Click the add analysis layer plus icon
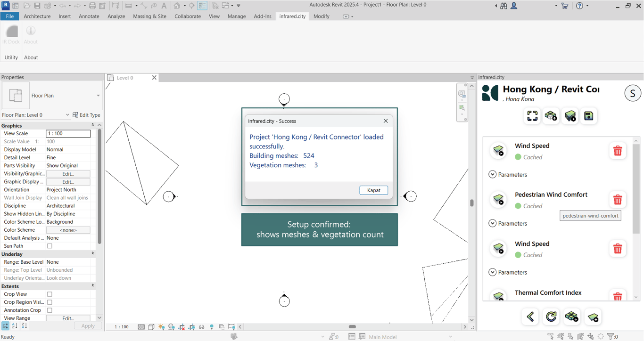Viewport: 644px width, 341px height. 593,317
